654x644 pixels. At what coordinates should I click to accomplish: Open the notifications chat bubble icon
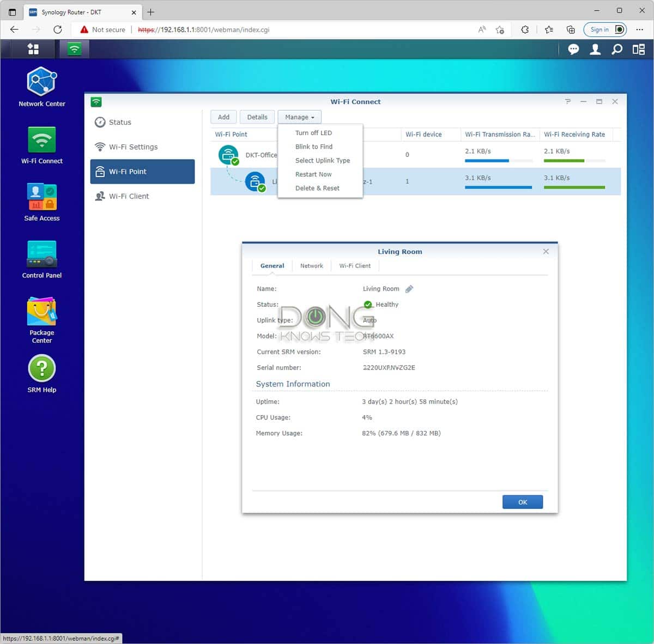click(573, 50)
